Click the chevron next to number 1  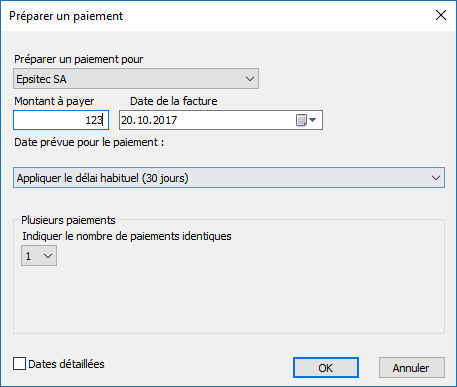tap(48, 256)
